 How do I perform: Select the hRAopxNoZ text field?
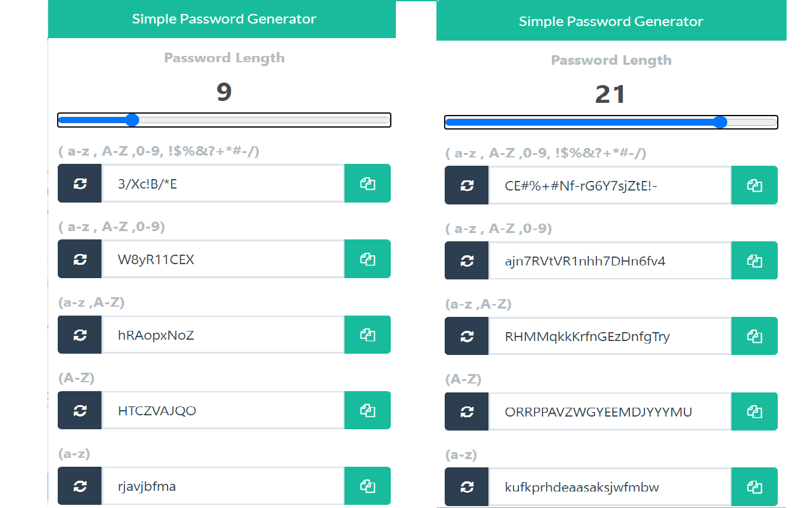[x=223, y=335]
